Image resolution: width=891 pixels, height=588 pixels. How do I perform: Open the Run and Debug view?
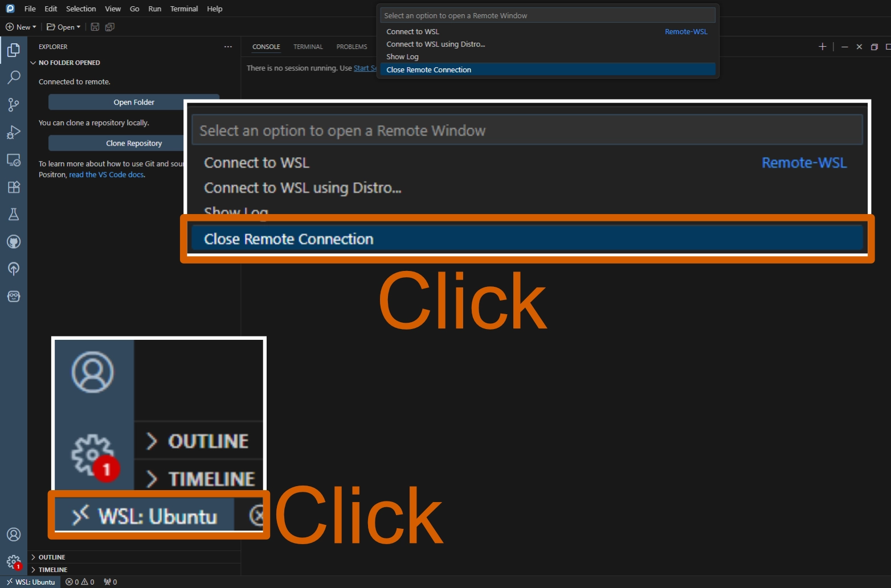14,132
